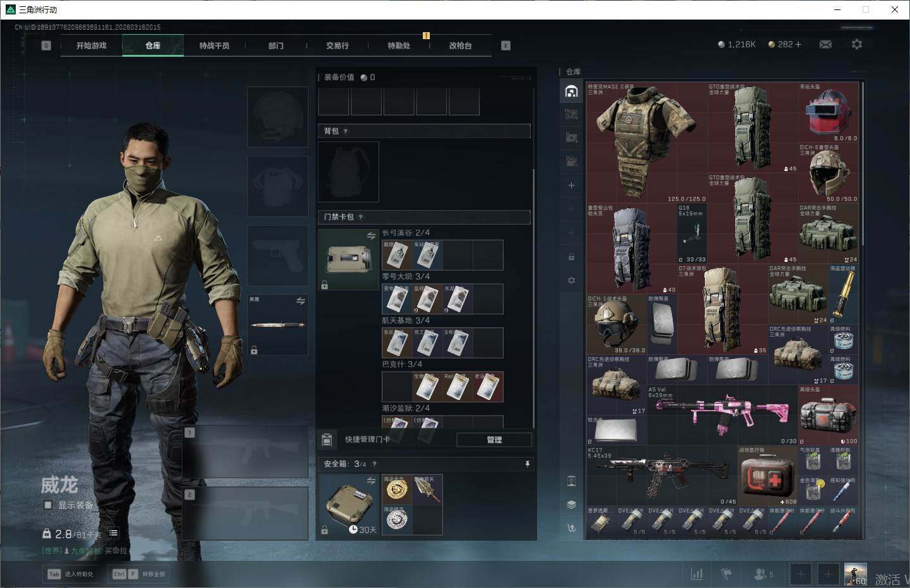Select the grey heavy mountaineering backpack
The width and height of the screenshot is (910, 588).
pyautogui.click(x=632, y=249)
